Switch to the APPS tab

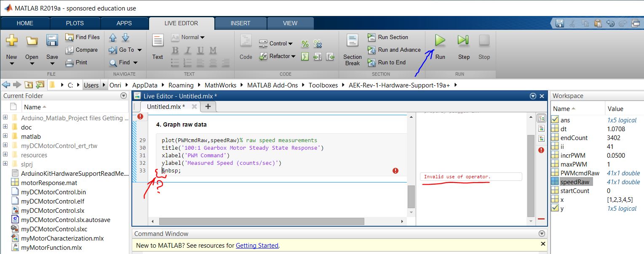(124, 23)
